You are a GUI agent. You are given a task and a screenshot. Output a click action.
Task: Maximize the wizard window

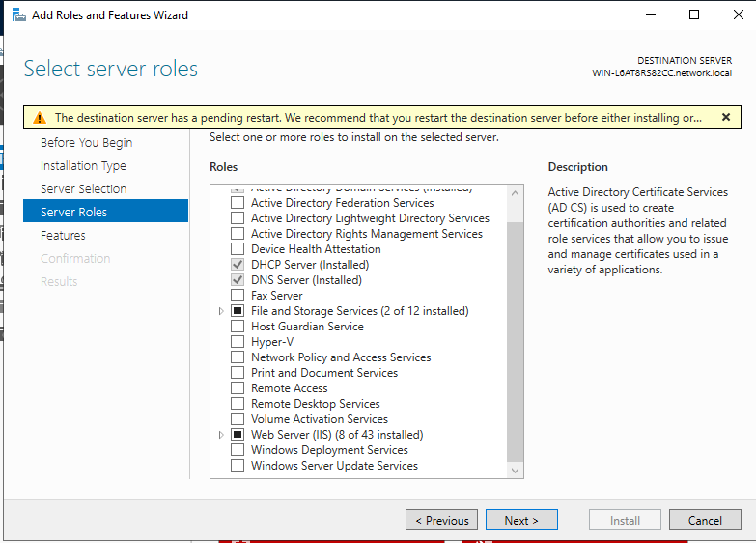[693, 14]
